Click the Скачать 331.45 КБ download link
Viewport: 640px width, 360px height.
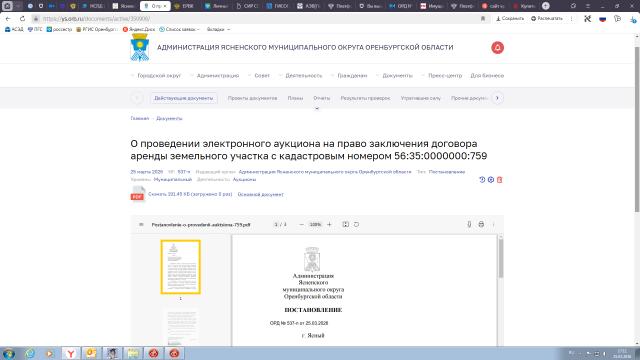tap(190, 194)
